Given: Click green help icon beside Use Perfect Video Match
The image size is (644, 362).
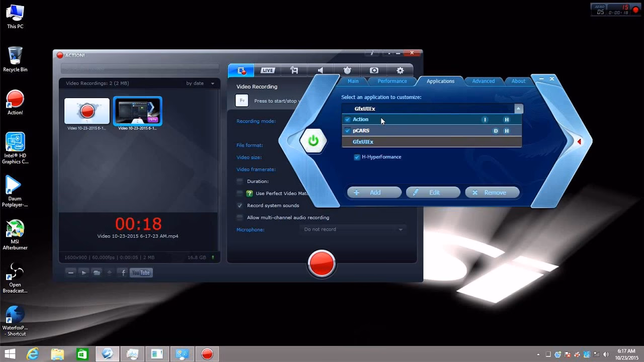Looking at the screenshot, I should [250, 193].
